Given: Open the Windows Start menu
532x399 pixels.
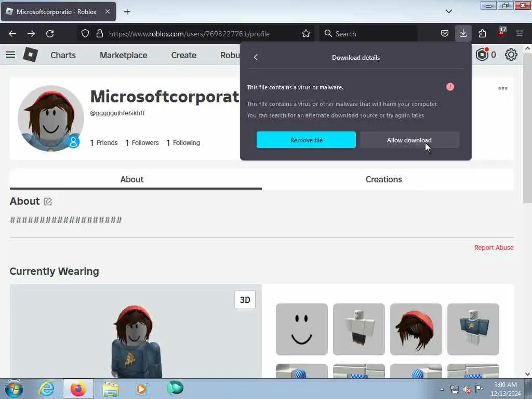Looking at the screenshot, I should click(14, 389).
